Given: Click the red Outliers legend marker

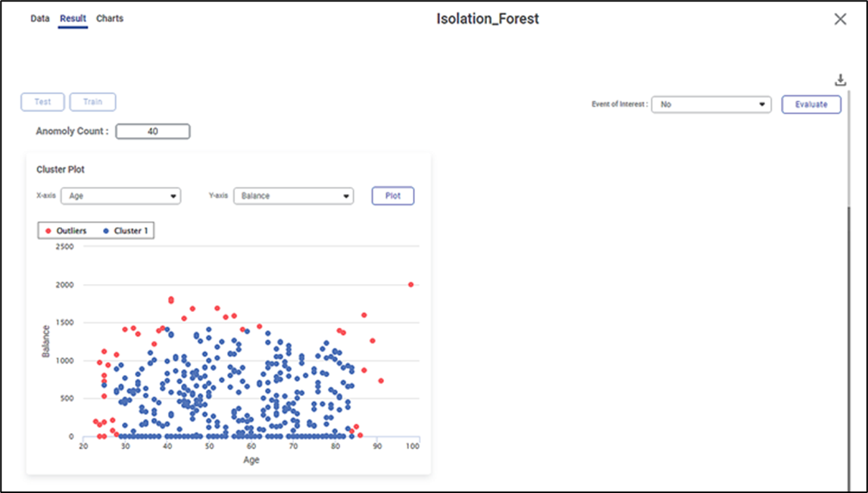Looking at the screenshot, I should pos(48,230).
